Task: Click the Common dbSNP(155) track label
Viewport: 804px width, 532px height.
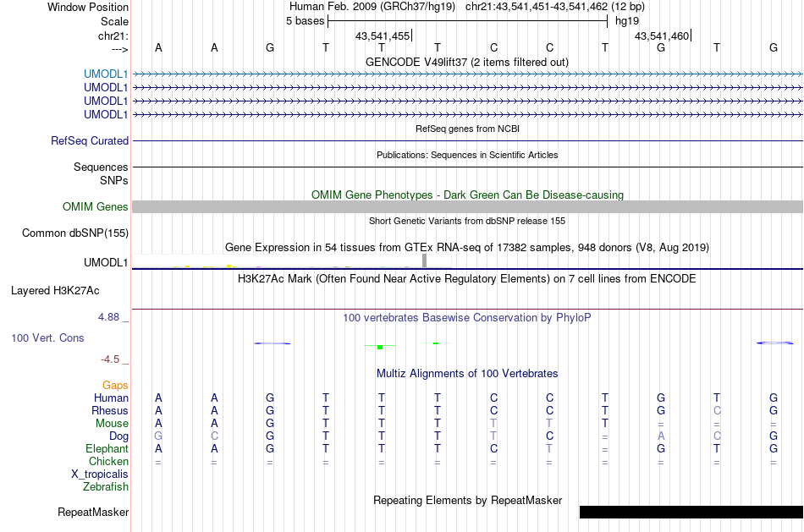Action: 75,233
